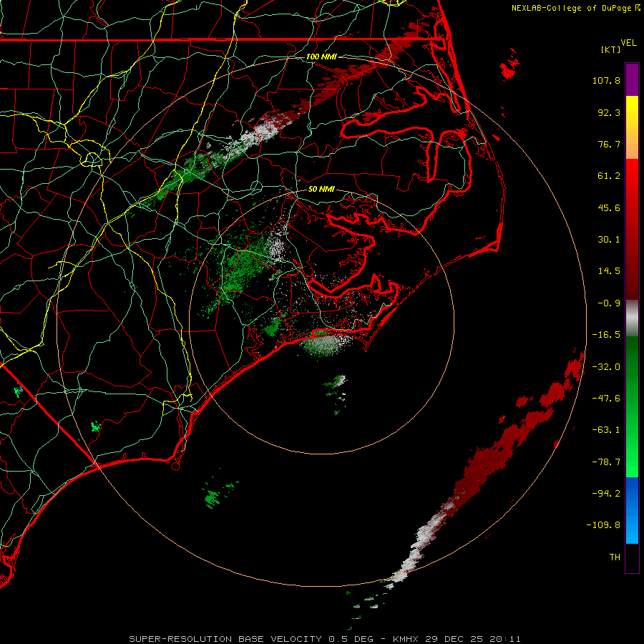Image resolution: width=644 pixels, height=644 pixels.
Task: Click the 92.3 legend value
Action: click(609, 112)
